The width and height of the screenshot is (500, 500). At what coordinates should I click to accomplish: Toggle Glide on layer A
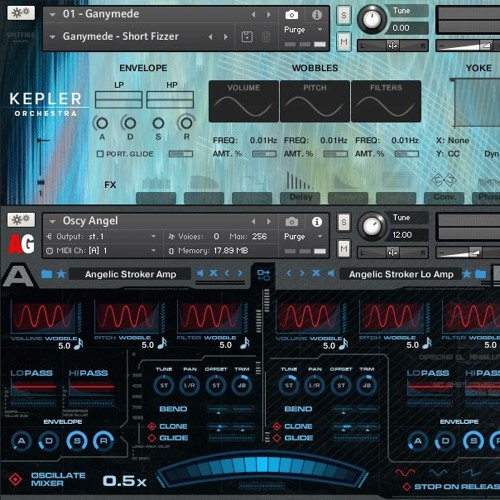click(152, 438)
